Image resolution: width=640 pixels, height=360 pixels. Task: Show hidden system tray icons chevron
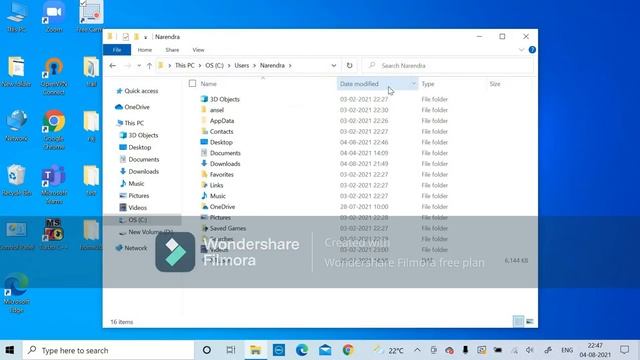tap(417, 350)
